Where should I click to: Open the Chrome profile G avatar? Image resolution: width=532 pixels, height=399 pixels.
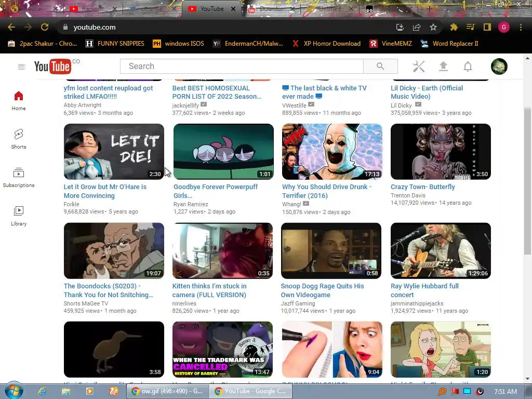[x=504, y=27]
